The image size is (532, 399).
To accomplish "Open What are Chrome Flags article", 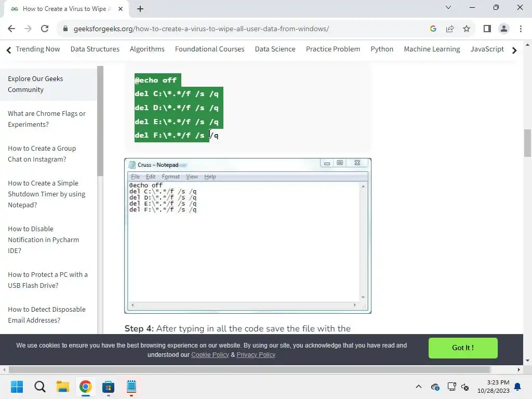I will pos(46,119).
